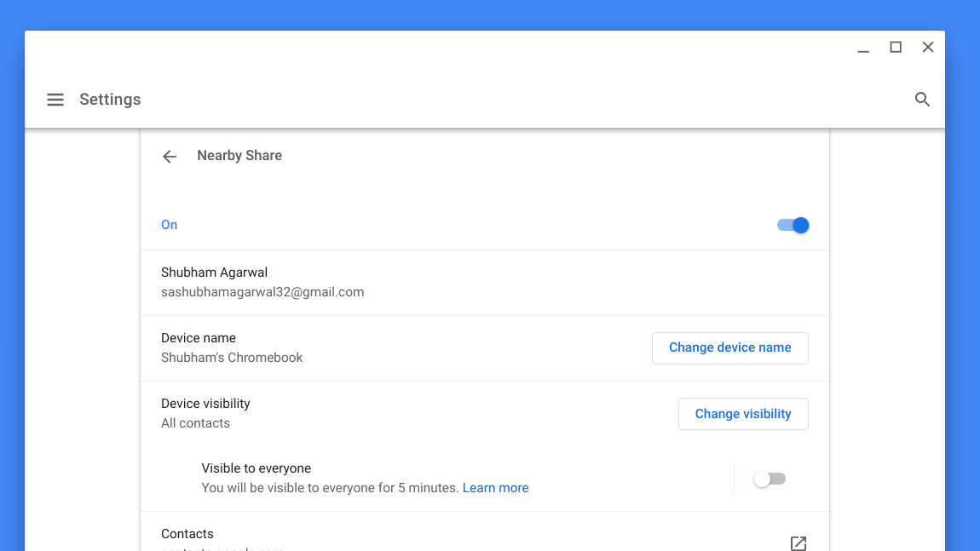This screenshot has width=980, height=551.
Task: Select the Shubham's Chromebook device name value
Action: (232, 358)
